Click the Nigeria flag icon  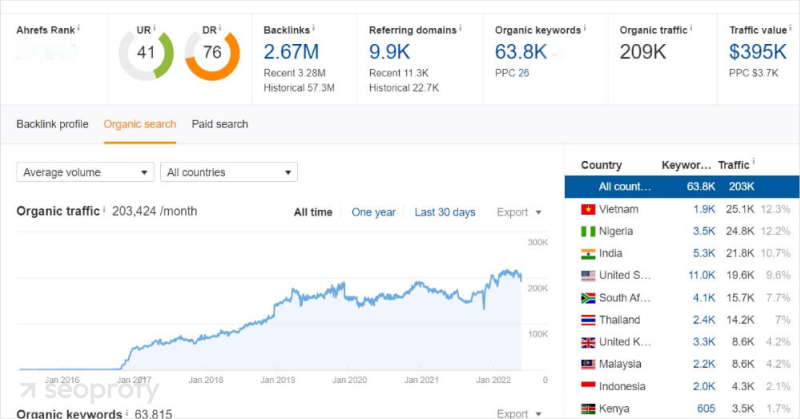tap(588, 231)
